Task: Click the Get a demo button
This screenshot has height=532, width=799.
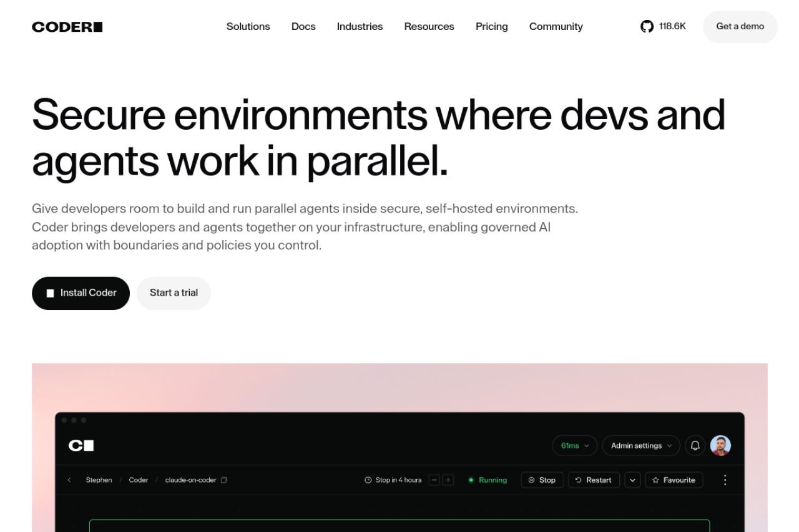Action: point(740,27)
